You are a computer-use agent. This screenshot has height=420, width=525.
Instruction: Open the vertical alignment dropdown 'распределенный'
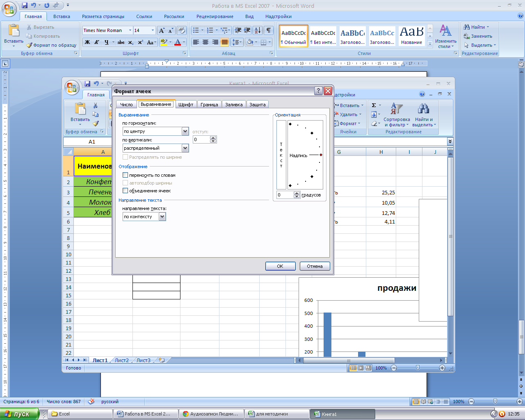[x=185, y=148]
